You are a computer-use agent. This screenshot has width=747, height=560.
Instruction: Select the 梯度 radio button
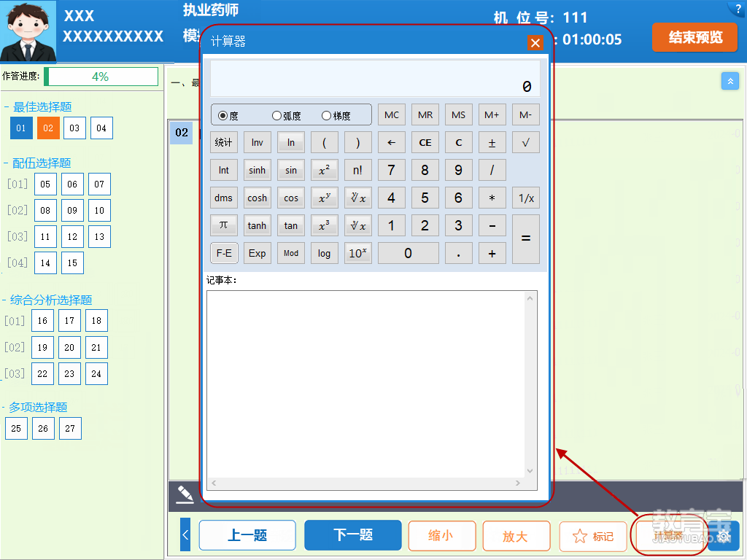(326, 115)
